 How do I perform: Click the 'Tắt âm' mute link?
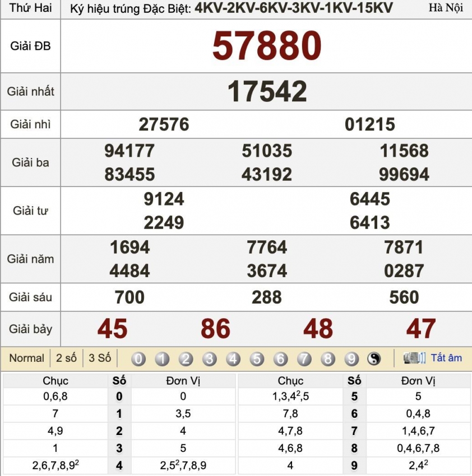pos(446,358)
